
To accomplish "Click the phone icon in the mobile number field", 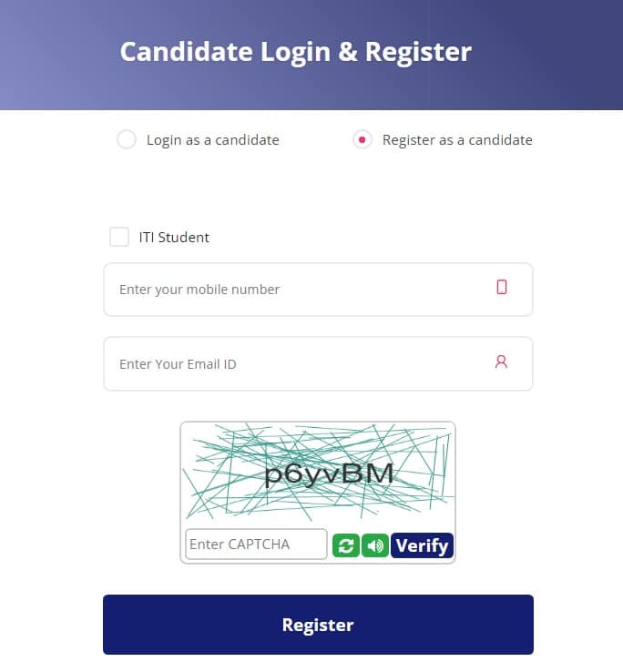I will coord(501,287).
